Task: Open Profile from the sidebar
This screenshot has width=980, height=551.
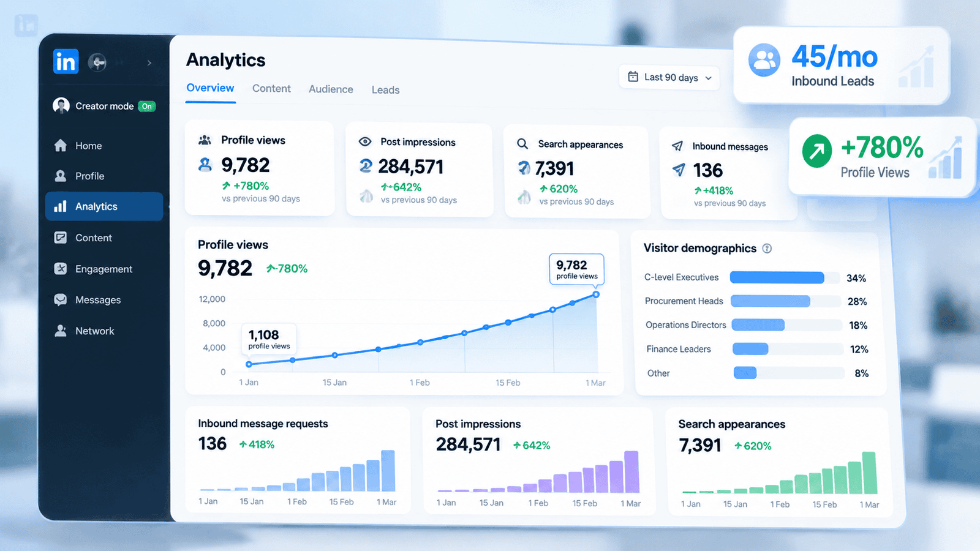Action: (x=104, y=176)
